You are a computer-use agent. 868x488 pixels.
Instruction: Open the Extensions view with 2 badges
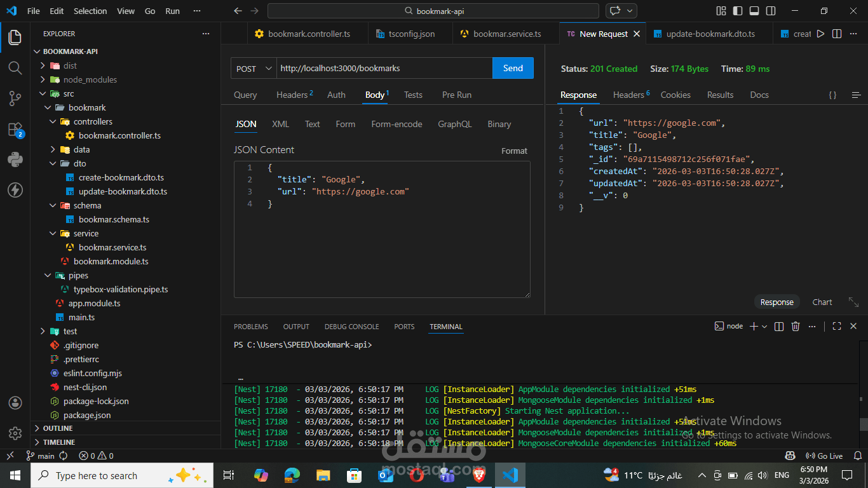(15, 130)
